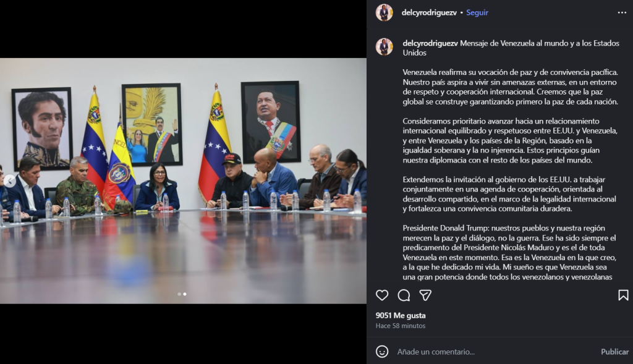This screenshot has width=633, height=364.
Task: Click the Seguir follow link
Action: (477, 12)
